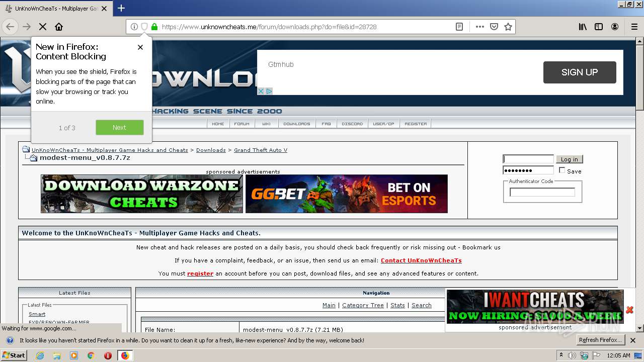
Task: Click the SIGN UP ad button
Action: click(x=580, y=72)
